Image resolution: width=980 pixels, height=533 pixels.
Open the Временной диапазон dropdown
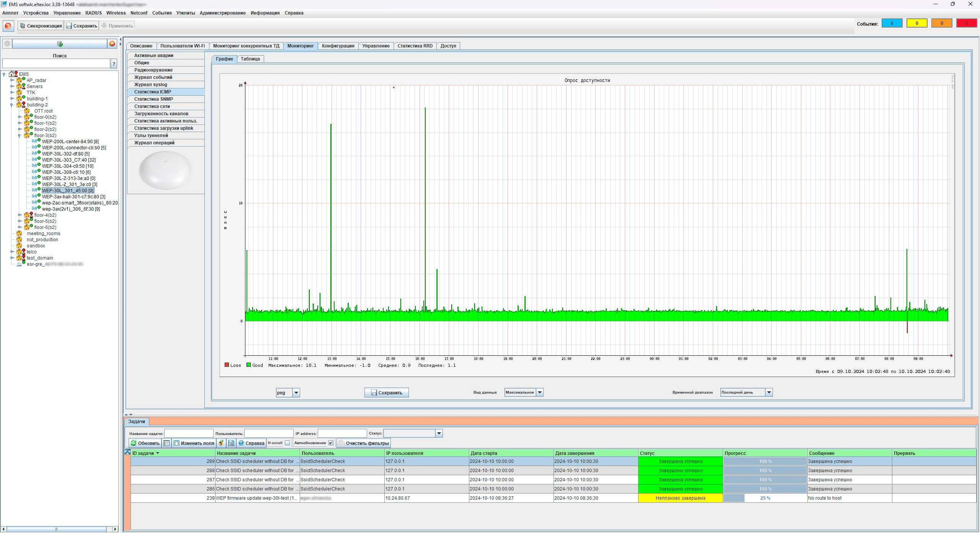[x=769, y=392]
